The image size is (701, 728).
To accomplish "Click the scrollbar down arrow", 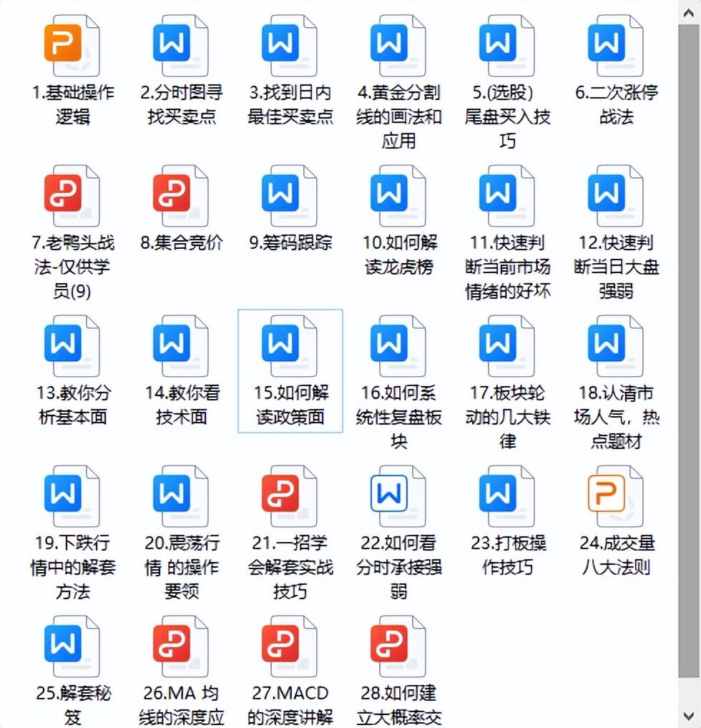I will (689, 715).
